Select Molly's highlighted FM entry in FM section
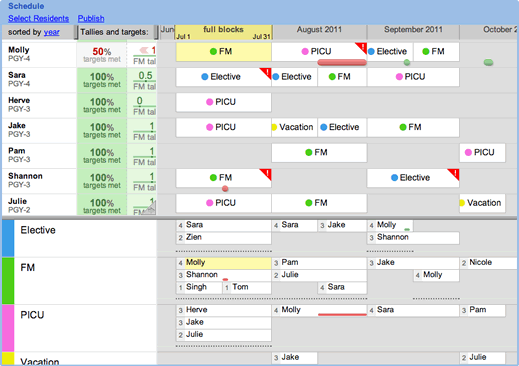The image size is (519, 366). click(224, 263)
